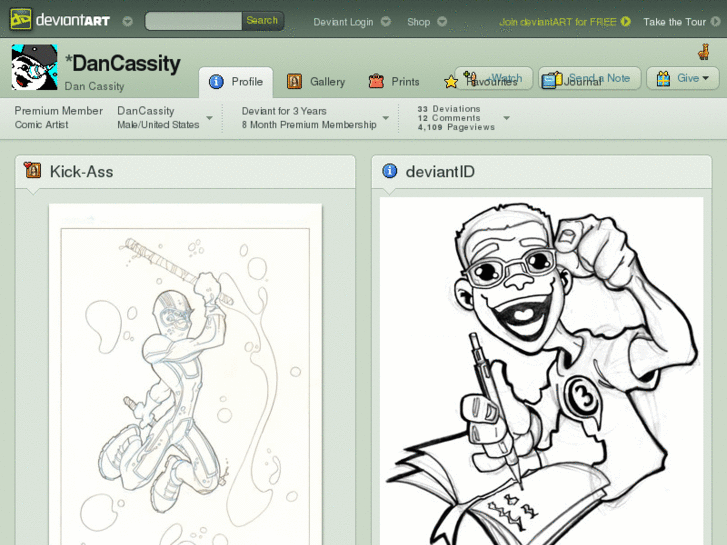Viewport: 727px width, 545px height.
Task: Click Dan Cassity real name text
Action: [x=94, y=86]
